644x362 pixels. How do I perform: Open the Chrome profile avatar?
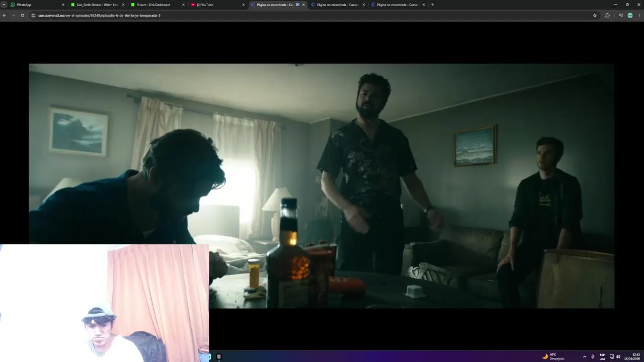[630, 16]
